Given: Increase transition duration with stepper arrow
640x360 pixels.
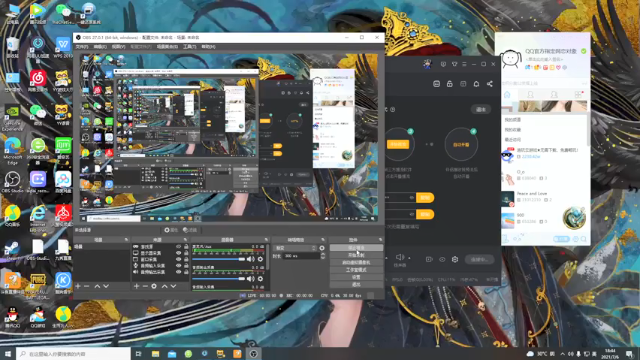Looking at the screenshot, I should [323, 254].
